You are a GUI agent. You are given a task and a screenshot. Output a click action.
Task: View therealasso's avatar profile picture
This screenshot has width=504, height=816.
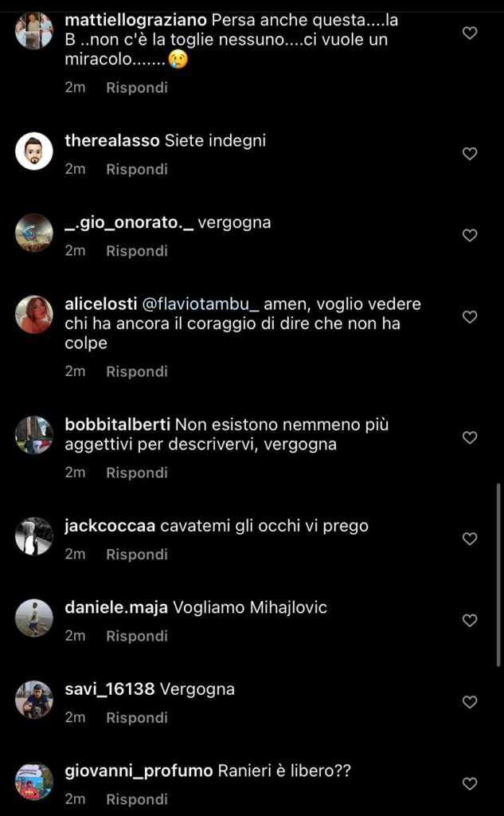coord(33,151)
